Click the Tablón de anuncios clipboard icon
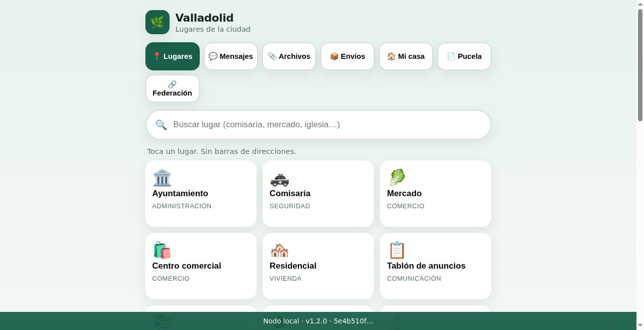The height and width of the screenshot is (330, 644). [396, 250]
